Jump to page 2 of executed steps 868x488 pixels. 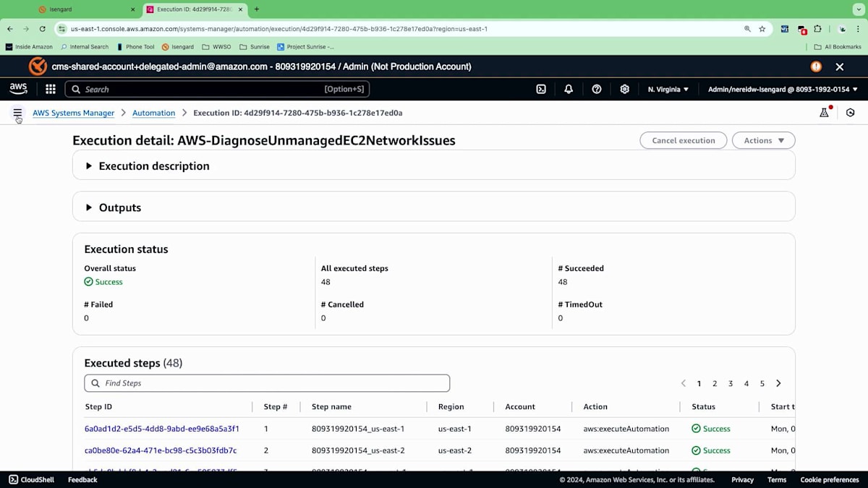pos(715,383)
